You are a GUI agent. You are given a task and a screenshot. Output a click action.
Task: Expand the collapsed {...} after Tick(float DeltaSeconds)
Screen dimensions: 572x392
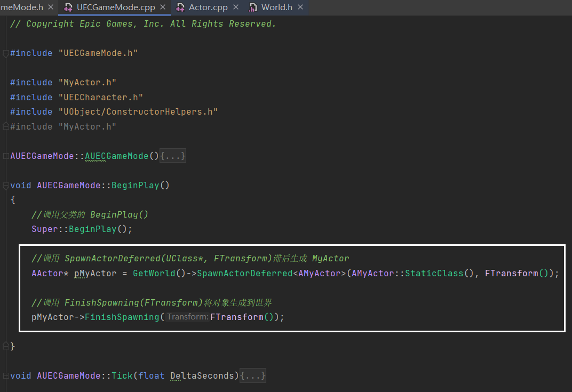(x=253, y=375)
